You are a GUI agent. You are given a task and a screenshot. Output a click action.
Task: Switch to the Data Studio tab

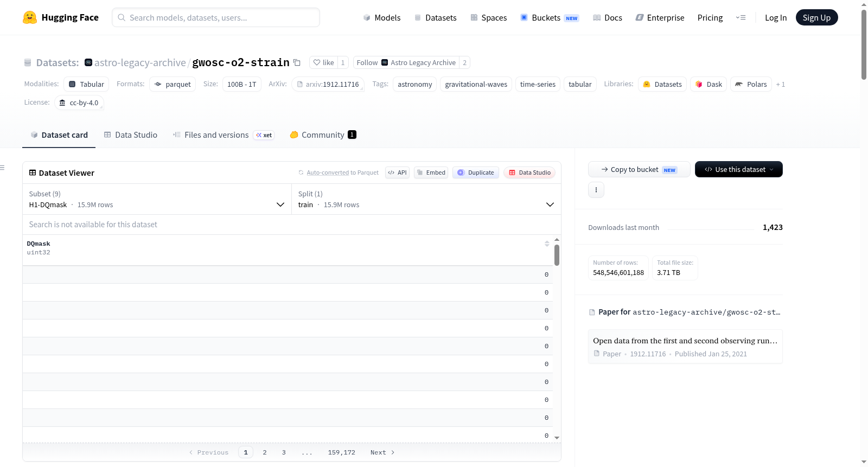[x=131, y=135]
